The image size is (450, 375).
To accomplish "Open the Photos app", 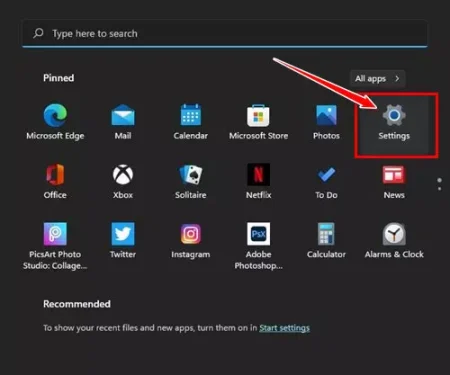I will point(326,122).
